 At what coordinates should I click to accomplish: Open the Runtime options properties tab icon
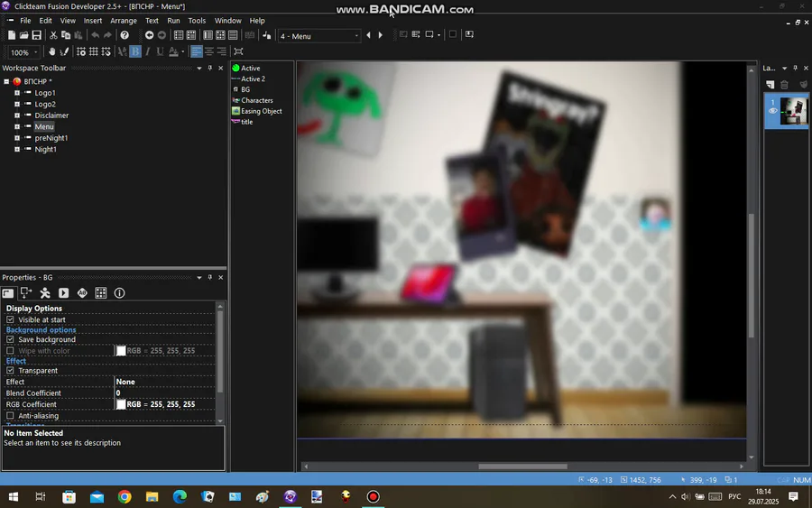click(x=64, y=293)
